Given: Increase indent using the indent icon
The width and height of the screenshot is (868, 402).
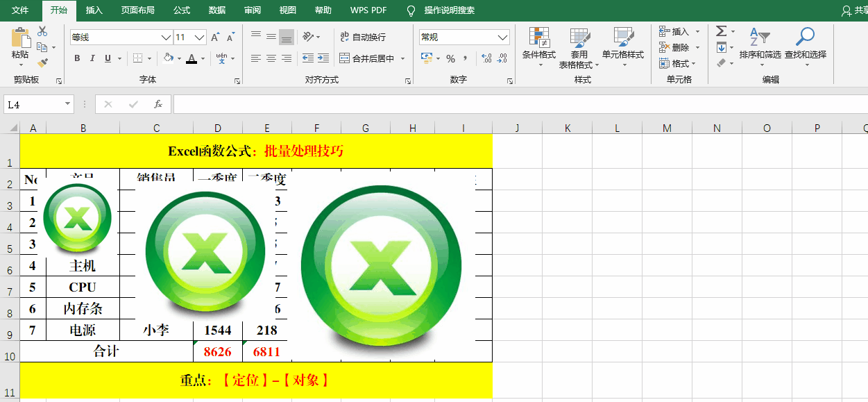Looking at the screenshot, I should coord(324,58).
